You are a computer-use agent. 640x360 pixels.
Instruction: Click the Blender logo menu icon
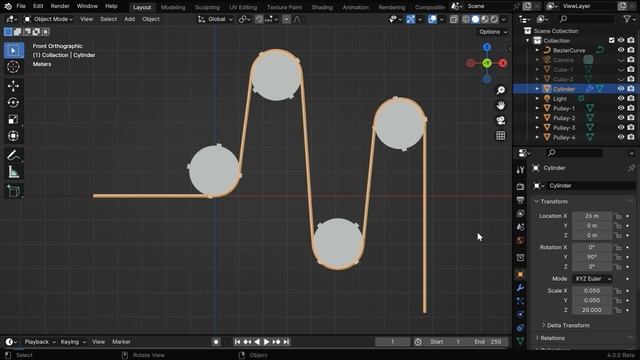(8, 6)
